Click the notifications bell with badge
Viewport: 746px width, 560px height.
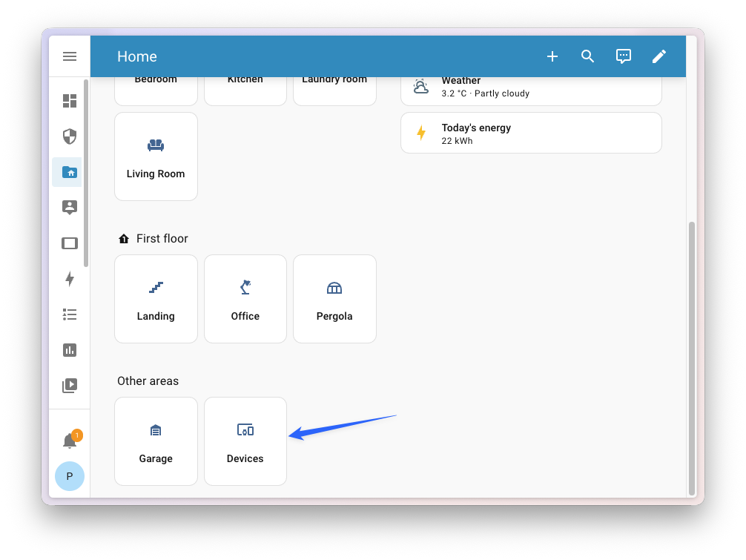coord(69,439)
